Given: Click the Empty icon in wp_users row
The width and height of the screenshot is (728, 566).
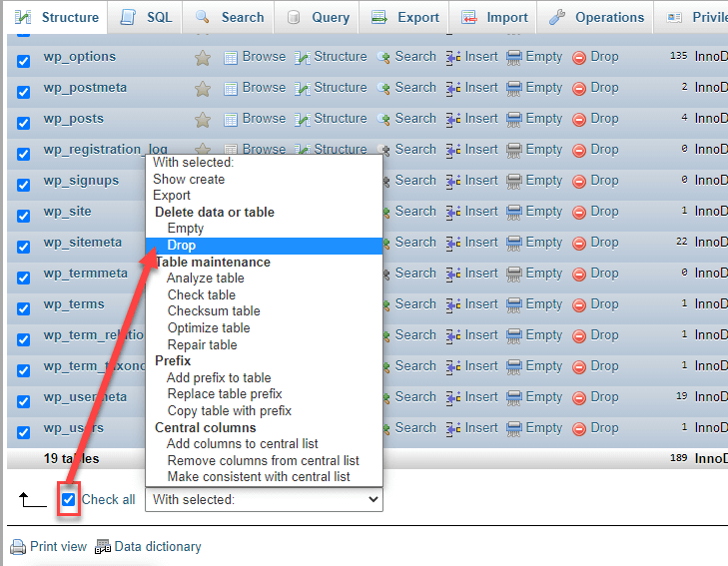Looking at the screenshot, I should [514, 429].
